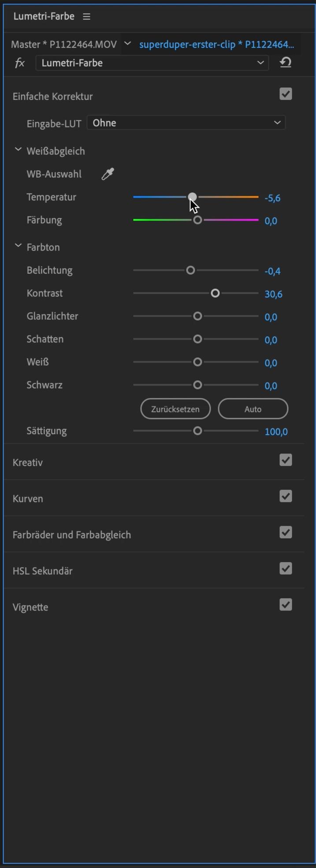This screenshot has width=316, height=868.
Task: Click the Sättigung value 100,0
Action: point(276,431)
